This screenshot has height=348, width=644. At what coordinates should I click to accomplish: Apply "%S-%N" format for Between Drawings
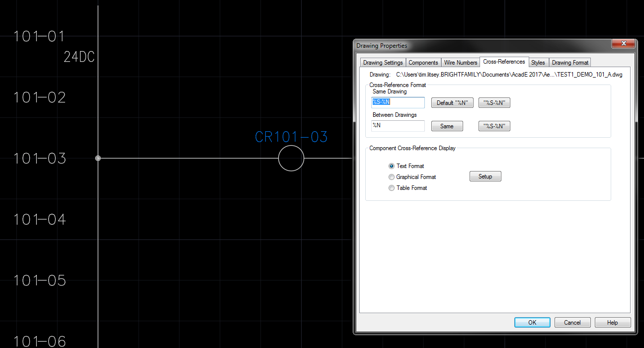pyautogui.click(x=494, y=126)
